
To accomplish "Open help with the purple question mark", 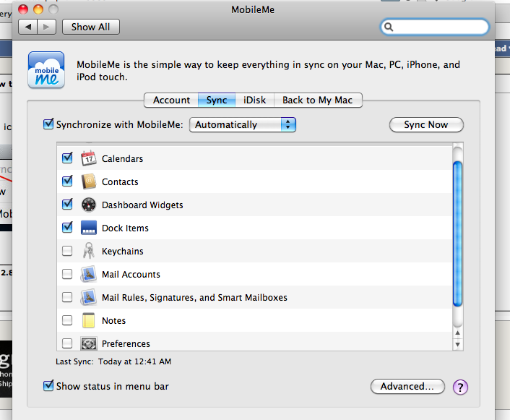I will pos(460,387).
